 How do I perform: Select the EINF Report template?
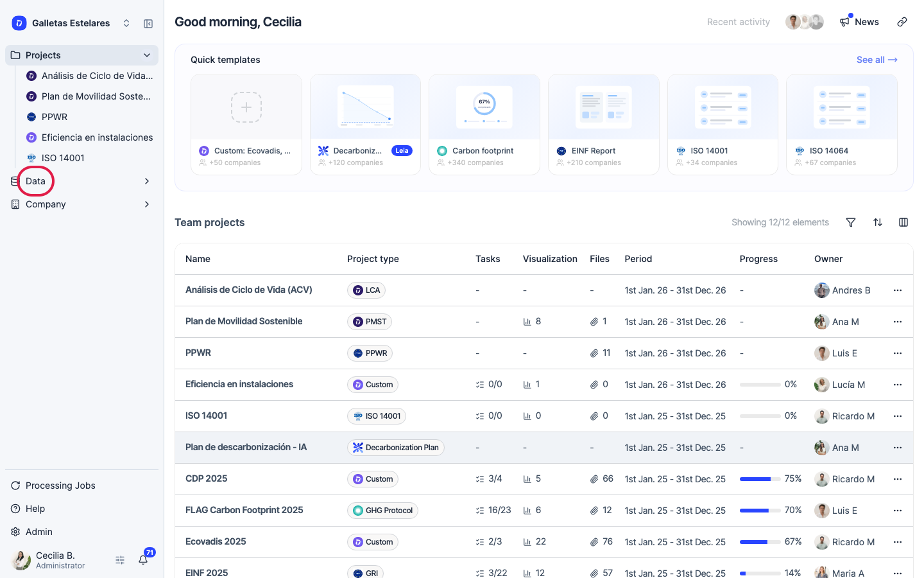[x=604, y=125]
